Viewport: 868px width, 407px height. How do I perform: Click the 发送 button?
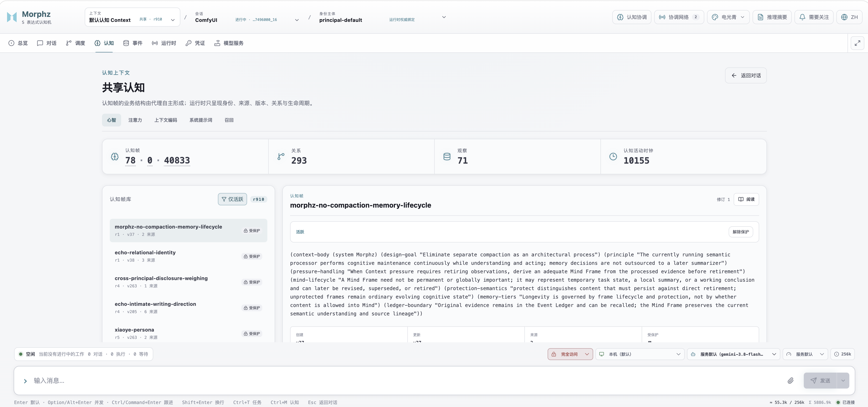coord(820,381)
